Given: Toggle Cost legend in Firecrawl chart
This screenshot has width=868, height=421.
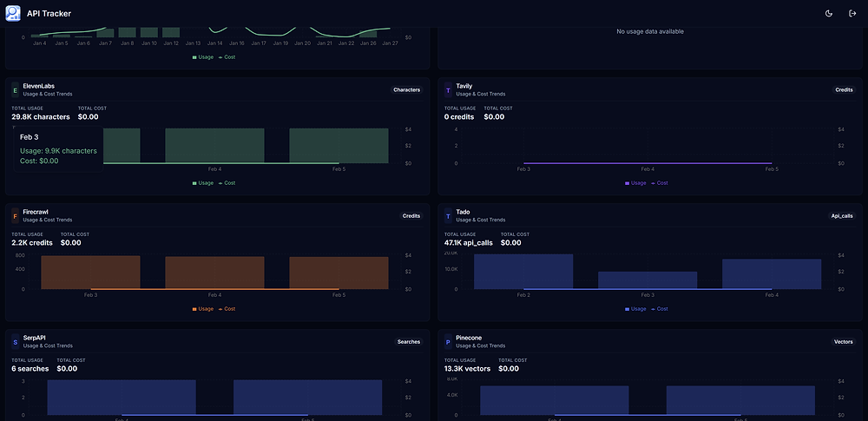Looking at the screenshot, I should click(x=227, y=308).
